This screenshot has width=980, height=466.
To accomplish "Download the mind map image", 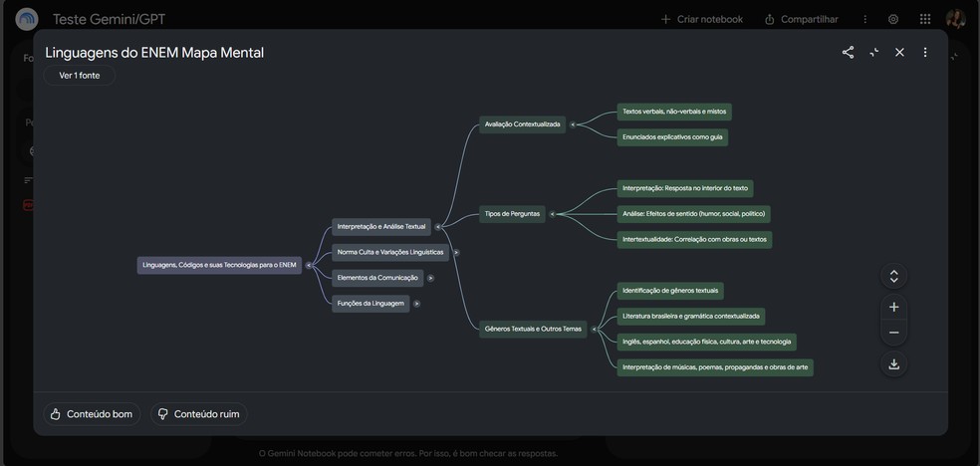I will [x=893, y=364].
